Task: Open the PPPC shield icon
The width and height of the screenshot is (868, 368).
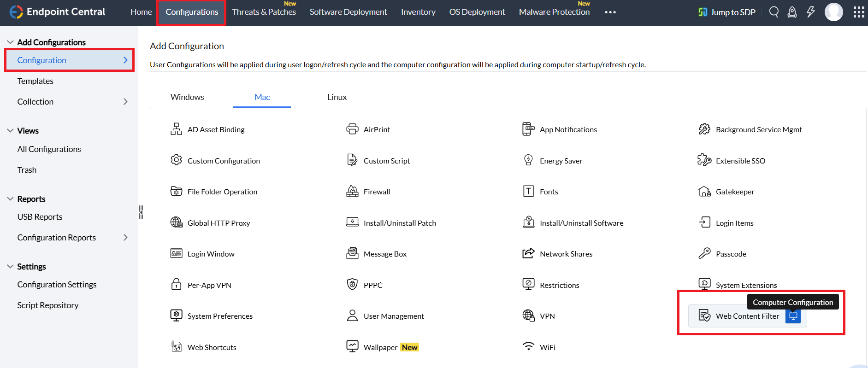Action: pos(352,284)
